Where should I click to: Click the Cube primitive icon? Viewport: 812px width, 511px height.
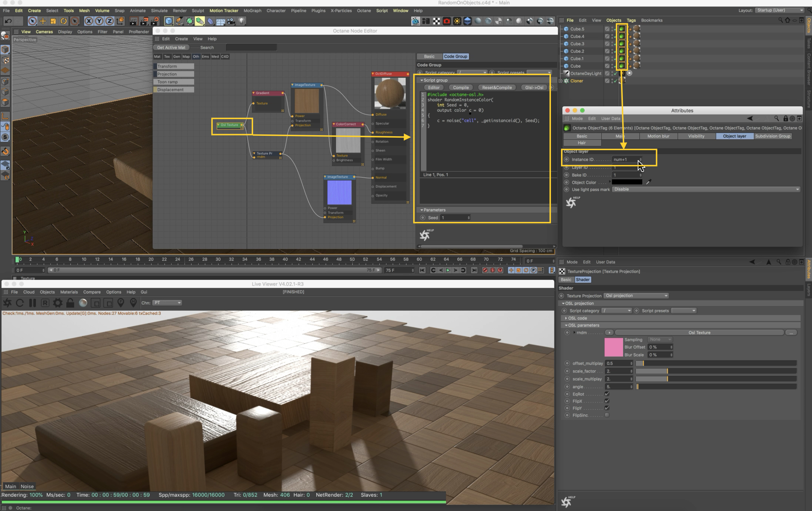(x=168, y=21)
